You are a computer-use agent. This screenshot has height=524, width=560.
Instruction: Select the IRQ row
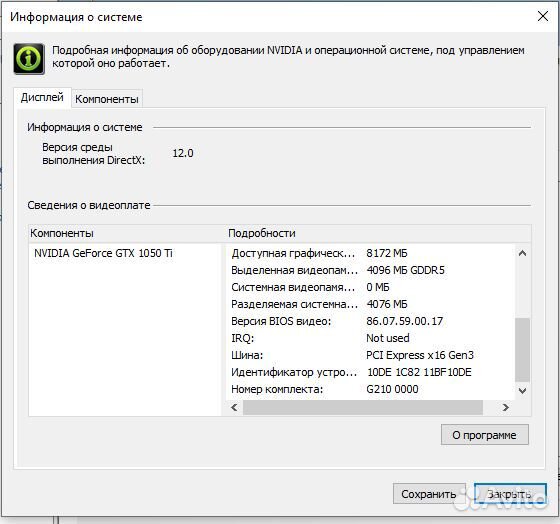pos(371,338)
